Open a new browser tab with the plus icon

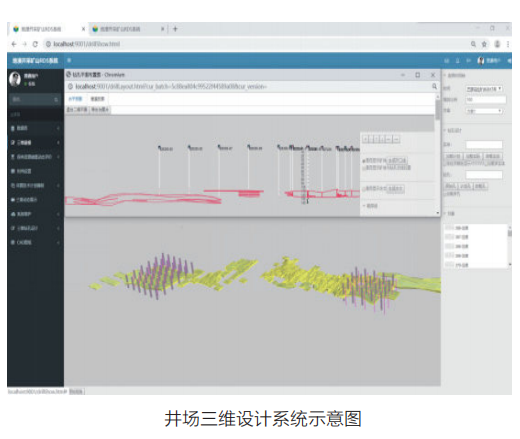175,29
